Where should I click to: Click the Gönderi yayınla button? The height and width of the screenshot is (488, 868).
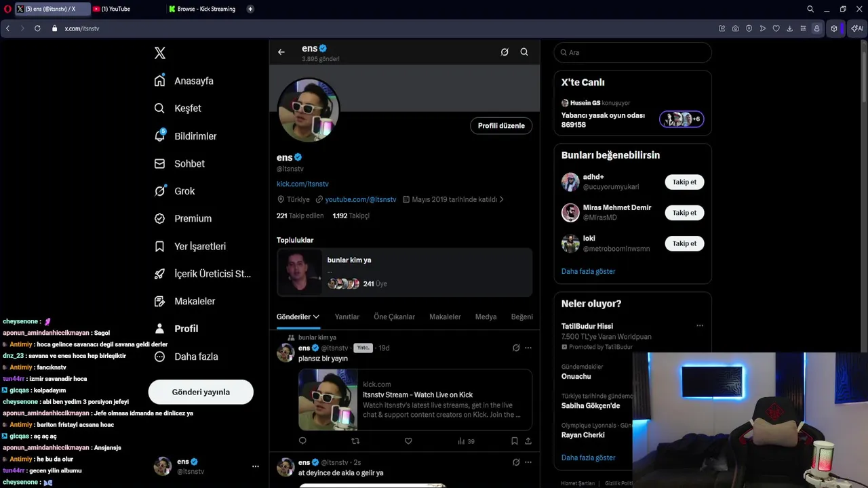(201, 392)
